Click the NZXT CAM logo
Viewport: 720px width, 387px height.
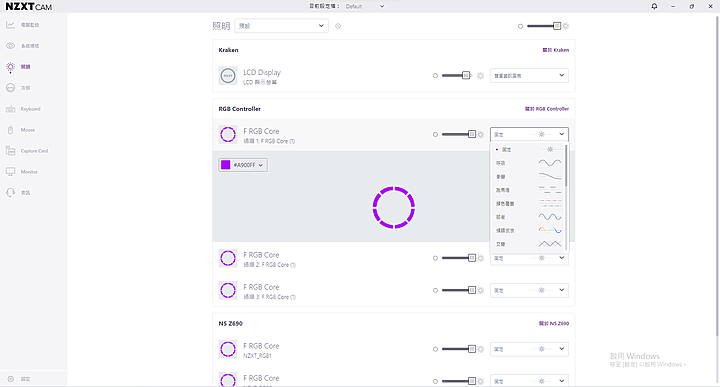click(28, 6)
